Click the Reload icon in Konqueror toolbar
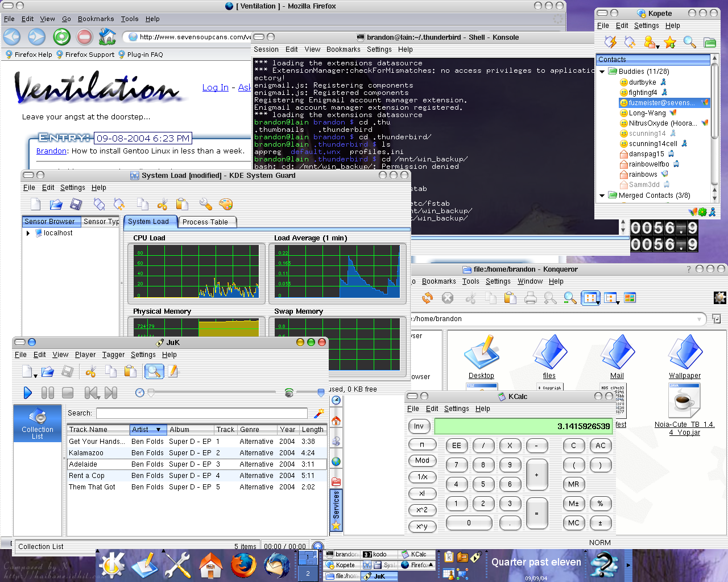Screen dimensions: 728x582 point(428,298)
